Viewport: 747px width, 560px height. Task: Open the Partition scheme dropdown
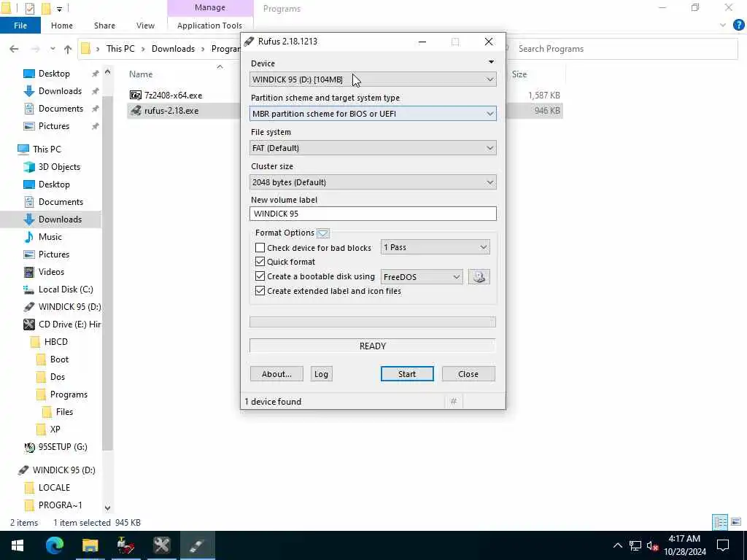pos(373,114)
